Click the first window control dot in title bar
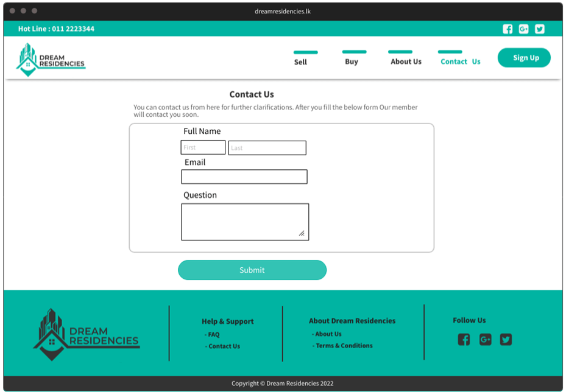 (x=12, y=11)
